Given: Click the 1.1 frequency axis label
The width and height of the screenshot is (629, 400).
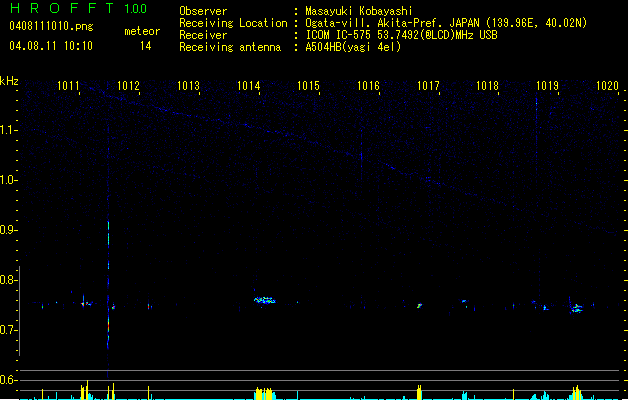Looking at the screenshot, I should (x=8, y=130).
